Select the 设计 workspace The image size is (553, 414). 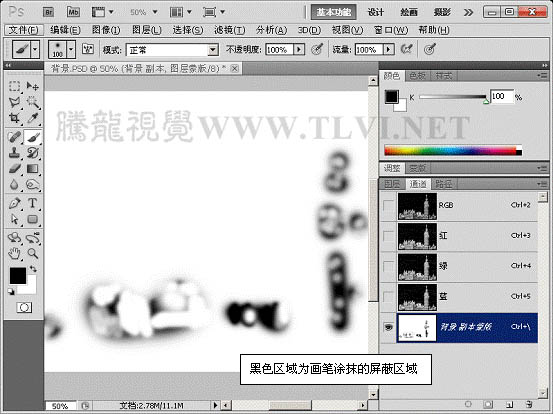tap(376, 12)
